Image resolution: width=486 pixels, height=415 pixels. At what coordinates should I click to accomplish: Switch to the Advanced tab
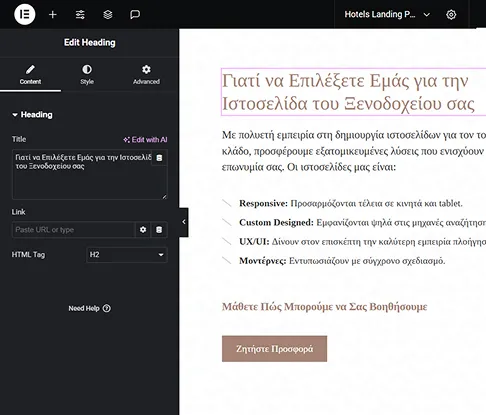pyautogui.click(x=146, y=75)
